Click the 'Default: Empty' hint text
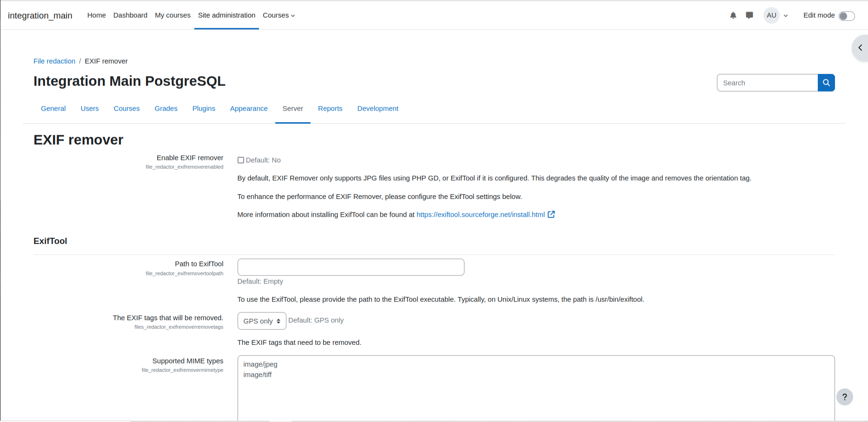The image size is (868, 422). coord(260,281)
